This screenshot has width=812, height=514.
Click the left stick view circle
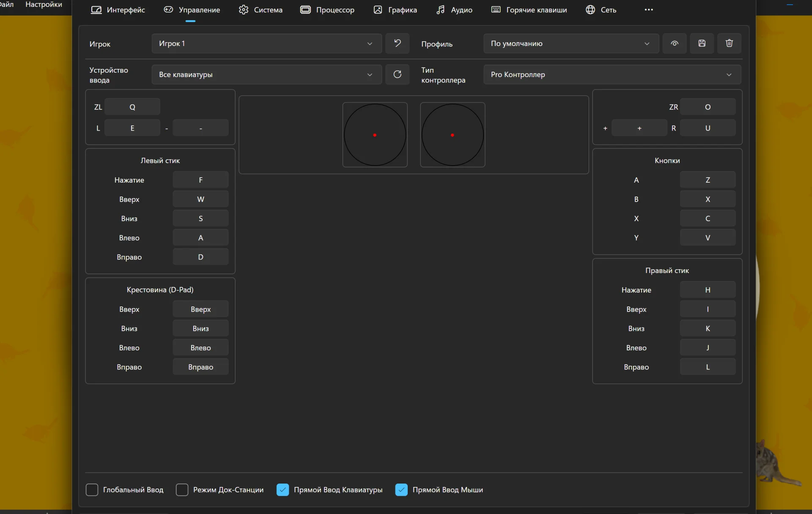(x=375, y=135)
